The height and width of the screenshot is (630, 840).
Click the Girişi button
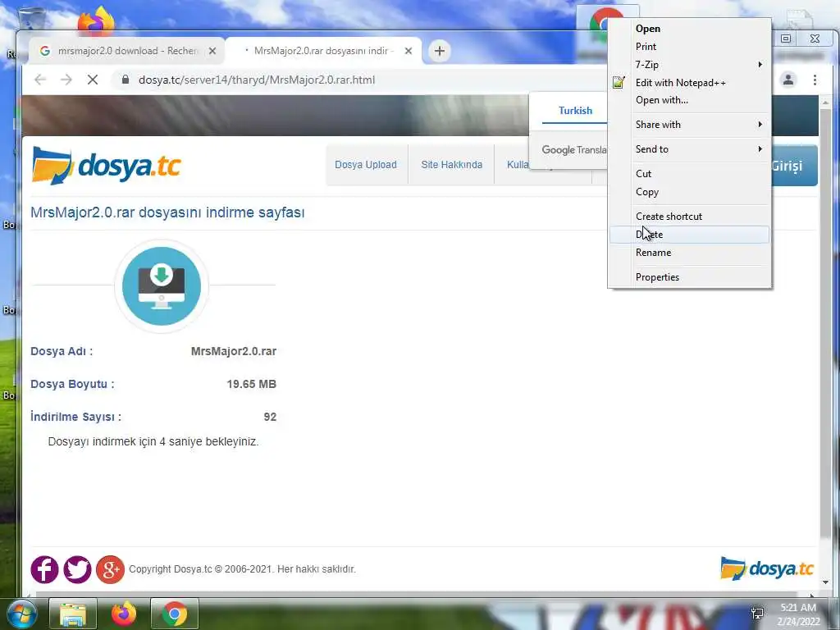(x=794, y=166)
